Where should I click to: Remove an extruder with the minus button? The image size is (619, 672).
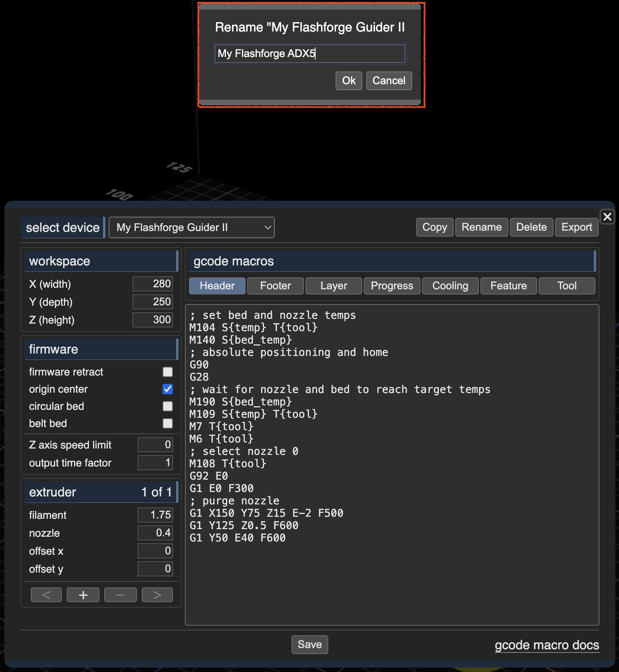click(x=120, y=595)
